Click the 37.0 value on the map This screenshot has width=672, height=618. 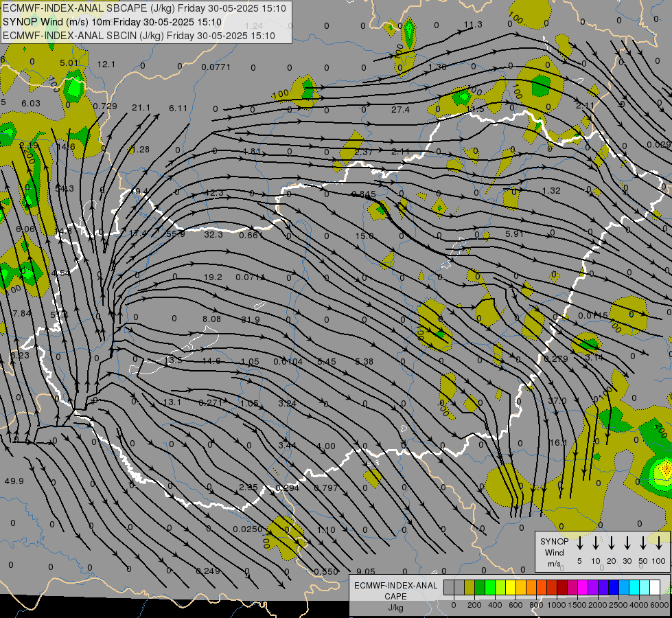click(557, 400)
